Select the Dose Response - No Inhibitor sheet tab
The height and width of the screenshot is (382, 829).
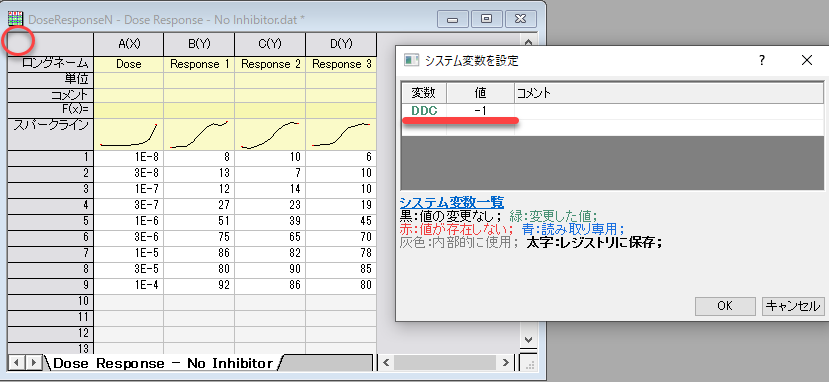click(163, 363)
